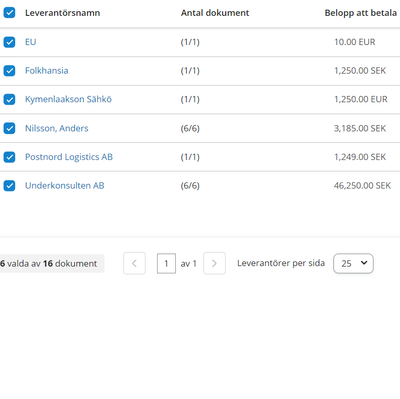The image size is (400, 399).
Task: Toggle Postnord Logistics AB checkbox
Action: (9, 157)
